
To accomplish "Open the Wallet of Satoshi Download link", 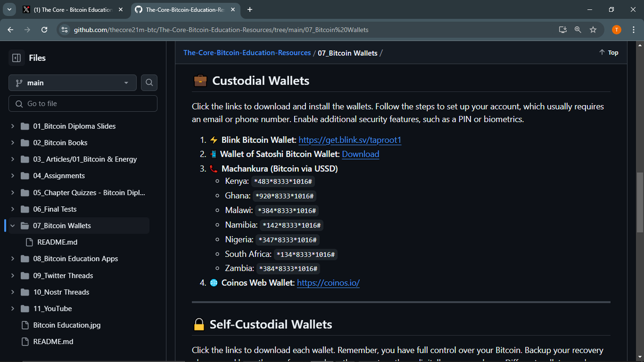I will [x=361, y=154].
